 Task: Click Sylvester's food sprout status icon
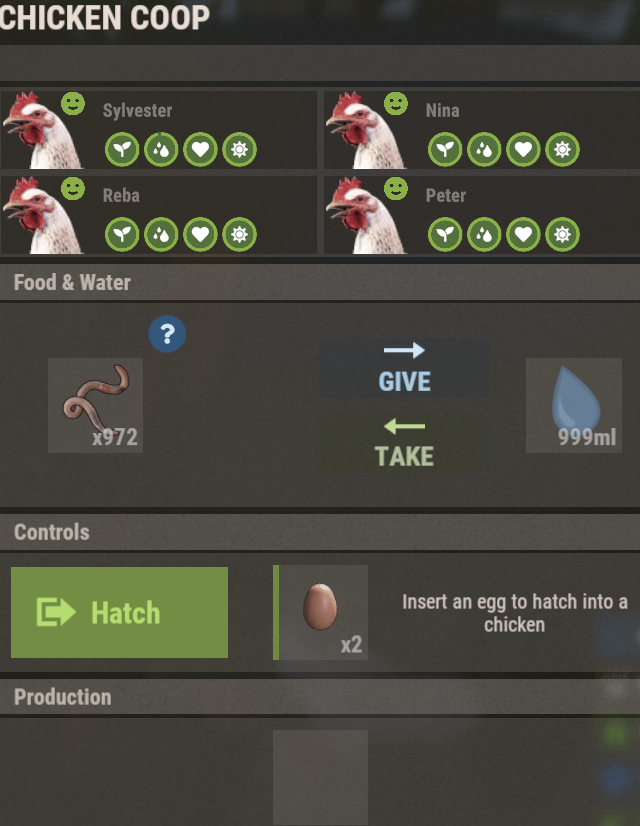coord(122,150)
